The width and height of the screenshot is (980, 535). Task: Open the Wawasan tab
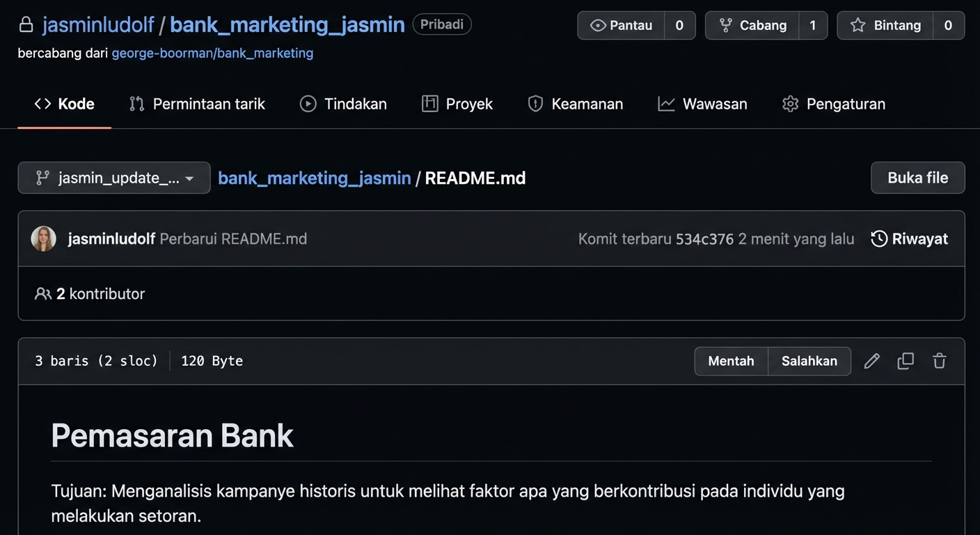tap(702, 104)
